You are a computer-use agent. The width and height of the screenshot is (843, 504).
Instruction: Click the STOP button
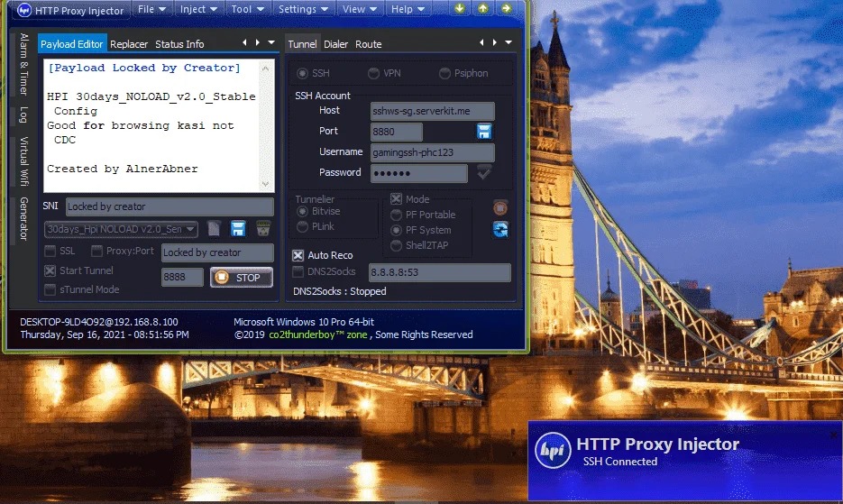coord(242,278)
